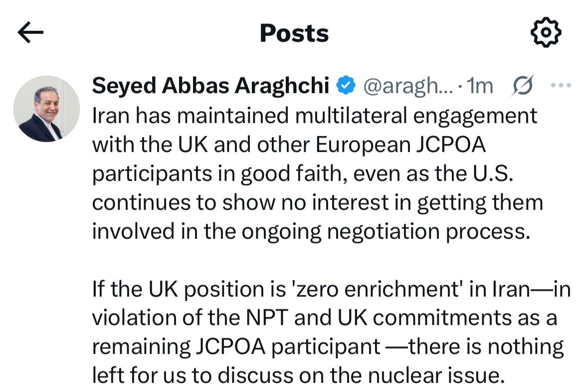The width and height of the screenshot is (588, 392).
Task: Open Araghchi's profile picture
Action: [46, 109]
